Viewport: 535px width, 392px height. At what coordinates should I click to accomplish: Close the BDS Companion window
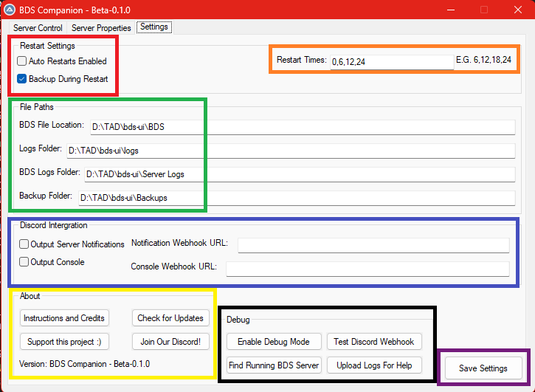(x=518, y=10)
